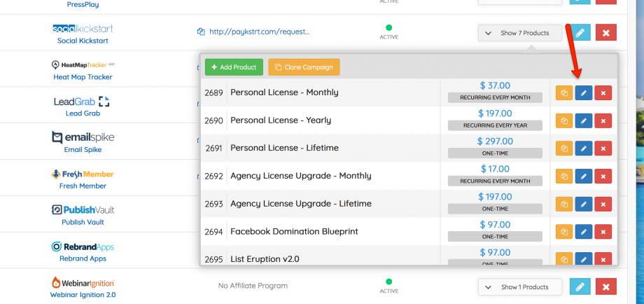
Task: Click the Agency License Upgrade - Lifetime name
Action: 300,204
